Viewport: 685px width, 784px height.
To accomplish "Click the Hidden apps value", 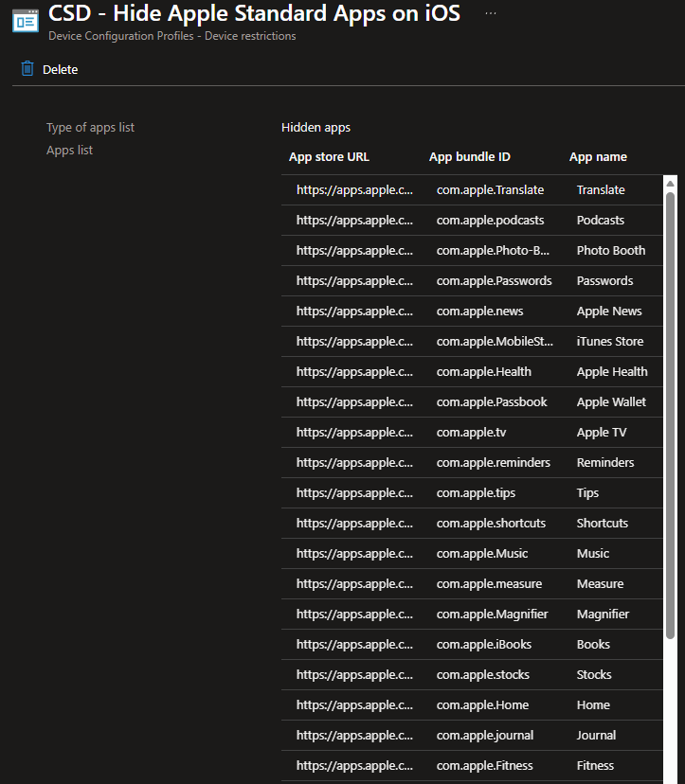I will click(315, 128).
